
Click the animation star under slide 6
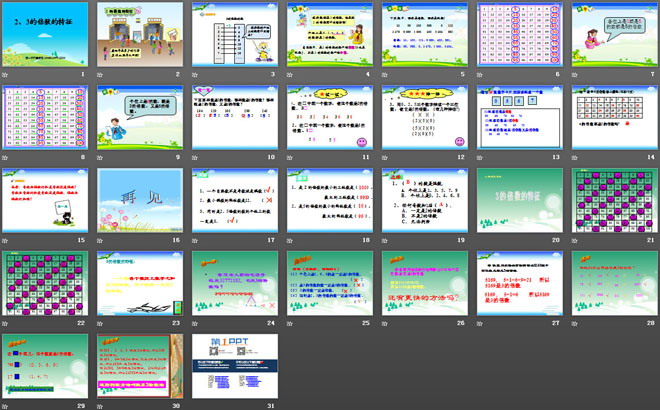click(x=479, y=75)
